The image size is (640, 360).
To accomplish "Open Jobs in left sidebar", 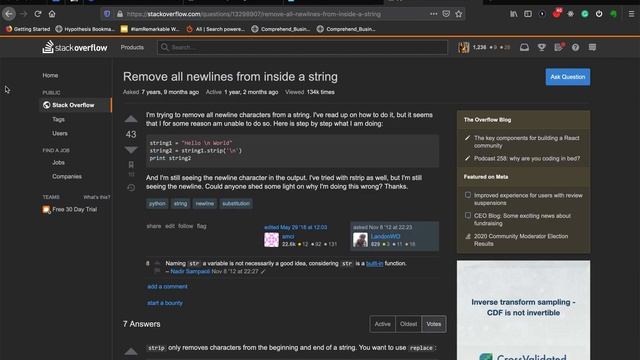I will point(58,162).
